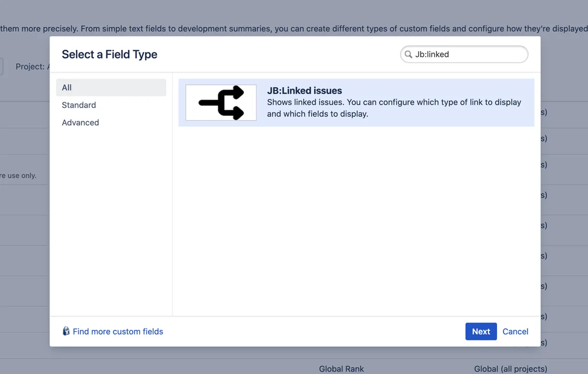
Task: Open Find more custom fields link
Action: [x=118, y=331]
